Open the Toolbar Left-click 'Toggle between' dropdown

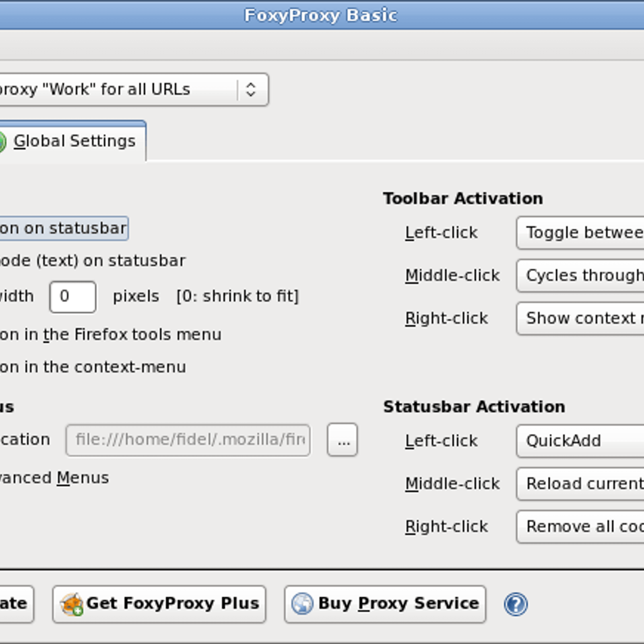click(x=580, y=233)
